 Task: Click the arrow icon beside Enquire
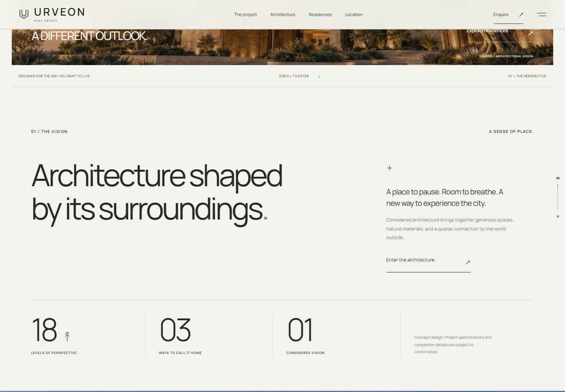(x=521, y=15)
